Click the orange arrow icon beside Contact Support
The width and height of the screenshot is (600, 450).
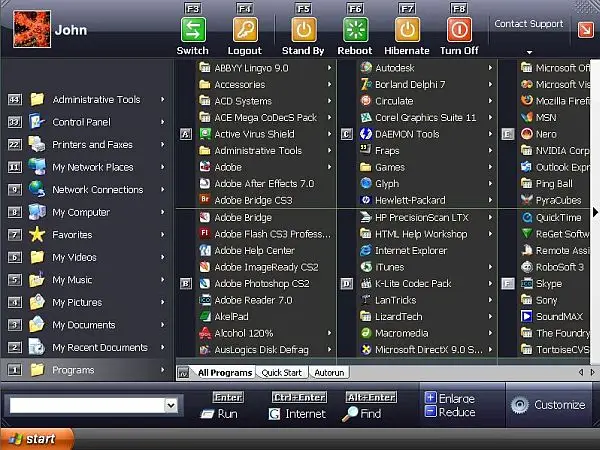[x=585, y=30]
